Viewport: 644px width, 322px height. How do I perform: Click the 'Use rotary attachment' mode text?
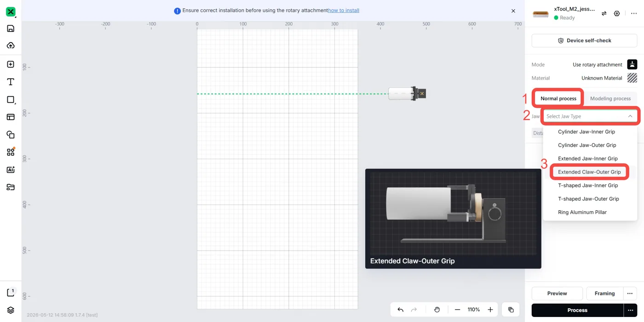tap(598, 65)
